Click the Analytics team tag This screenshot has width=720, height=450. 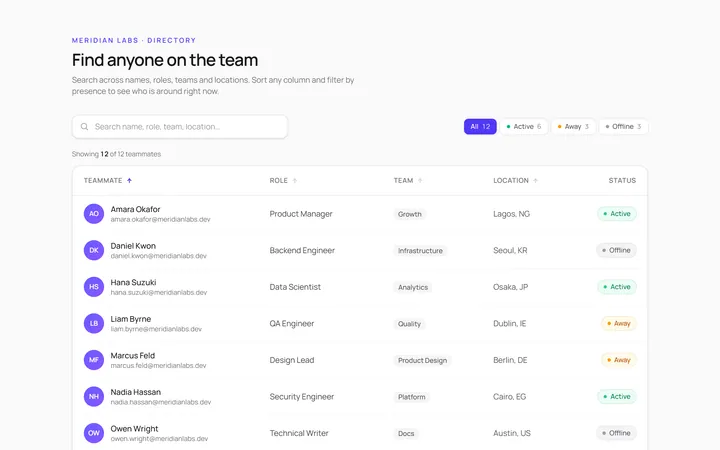(x=413, y=287)
